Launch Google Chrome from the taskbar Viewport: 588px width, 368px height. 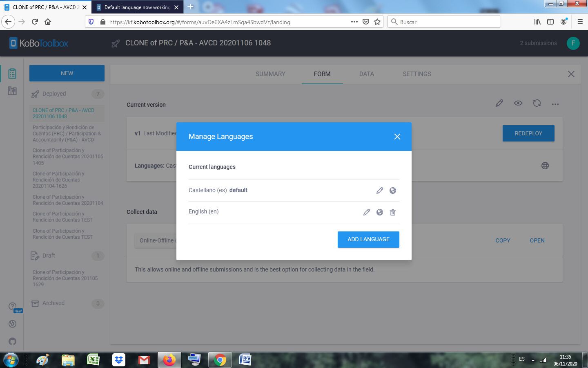click(220, 360)
